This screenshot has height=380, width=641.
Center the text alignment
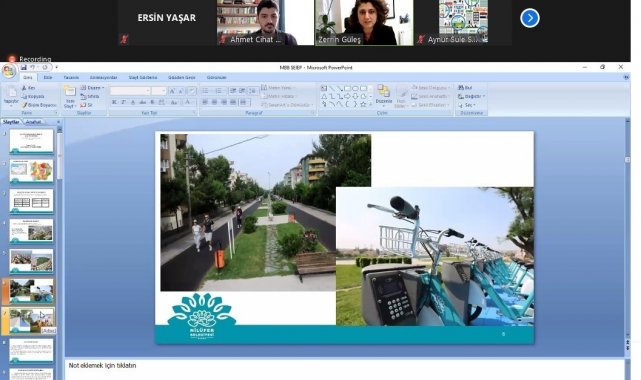pyautogui.click(x=214, y=102)
